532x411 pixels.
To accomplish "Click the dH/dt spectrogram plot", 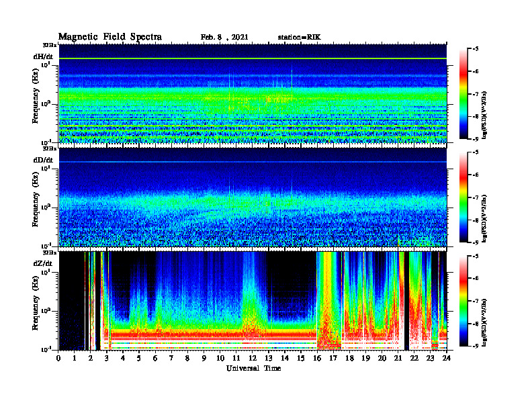I will tap(253, 93).
